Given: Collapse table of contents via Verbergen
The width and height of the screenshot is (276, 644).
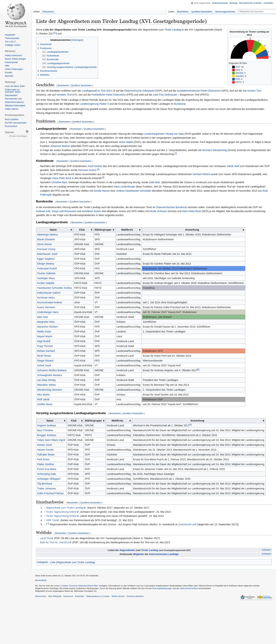Looking at the screenshot, I should (x=77, y=40).
